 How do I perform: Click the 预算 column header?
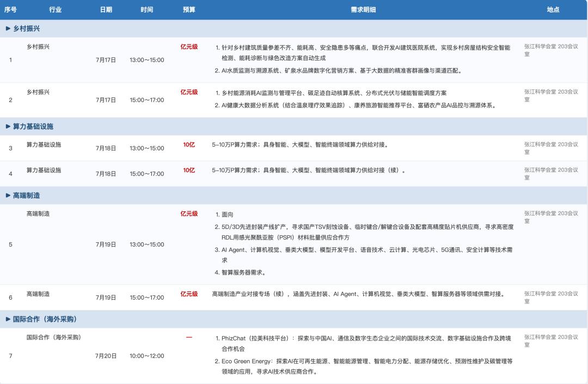[189, 10]
